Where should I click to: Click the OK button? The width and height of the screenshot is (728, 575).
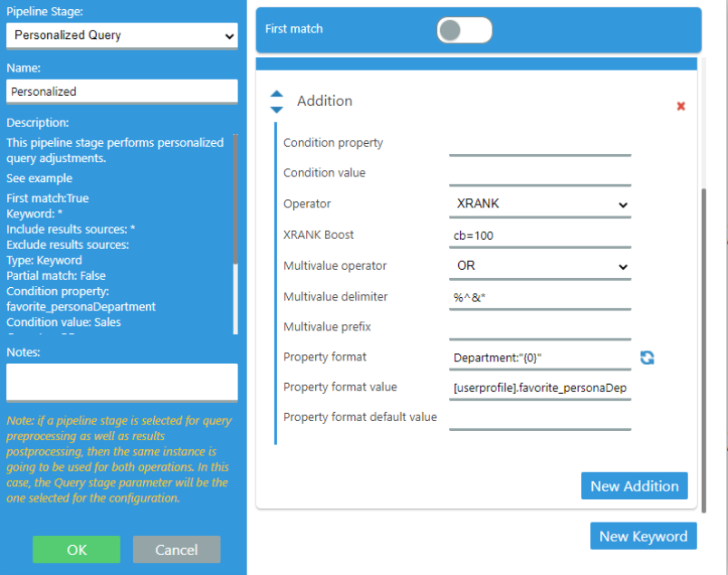pyautogui.click(x=76, y=550)
